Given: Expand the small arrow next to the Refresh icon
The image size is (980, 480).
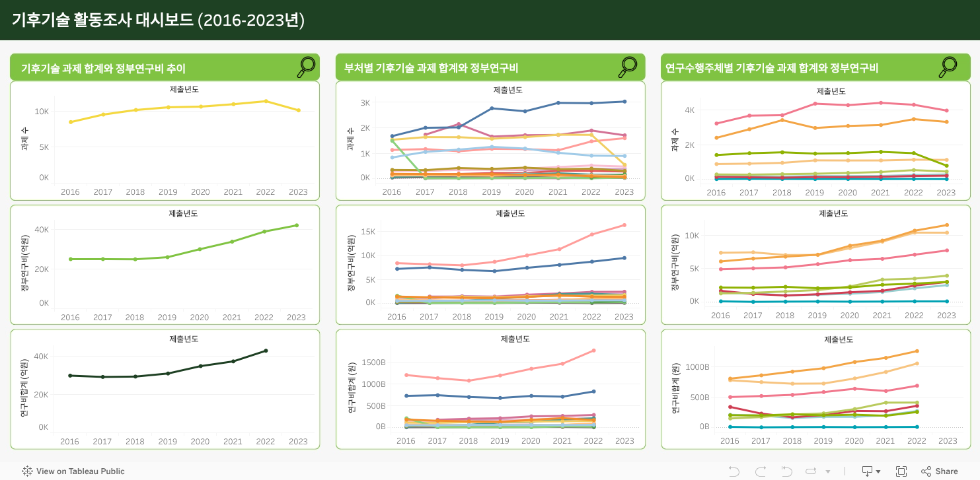Looking at the screenshot, I should pyautogui.click(x=828, y=471).
